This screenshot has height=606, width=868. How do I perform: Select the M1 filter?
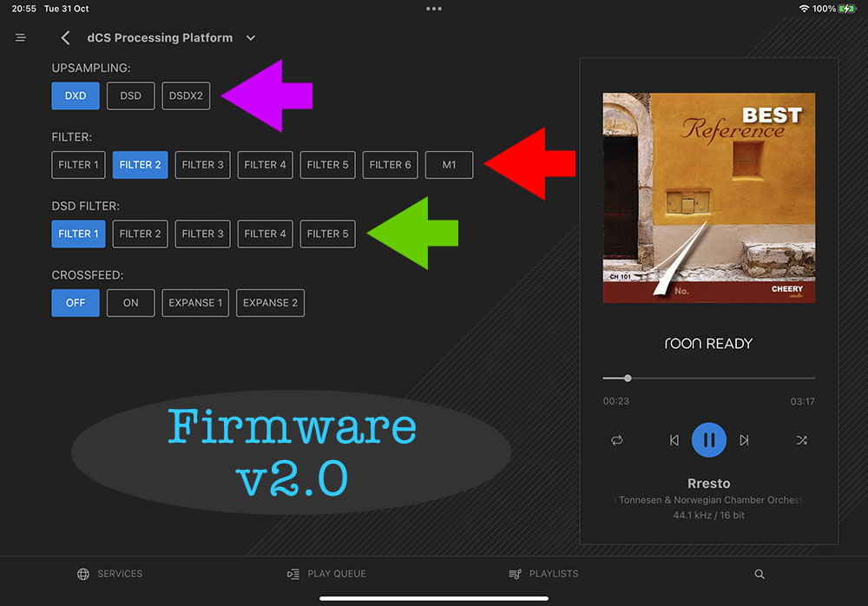point(449,164)
